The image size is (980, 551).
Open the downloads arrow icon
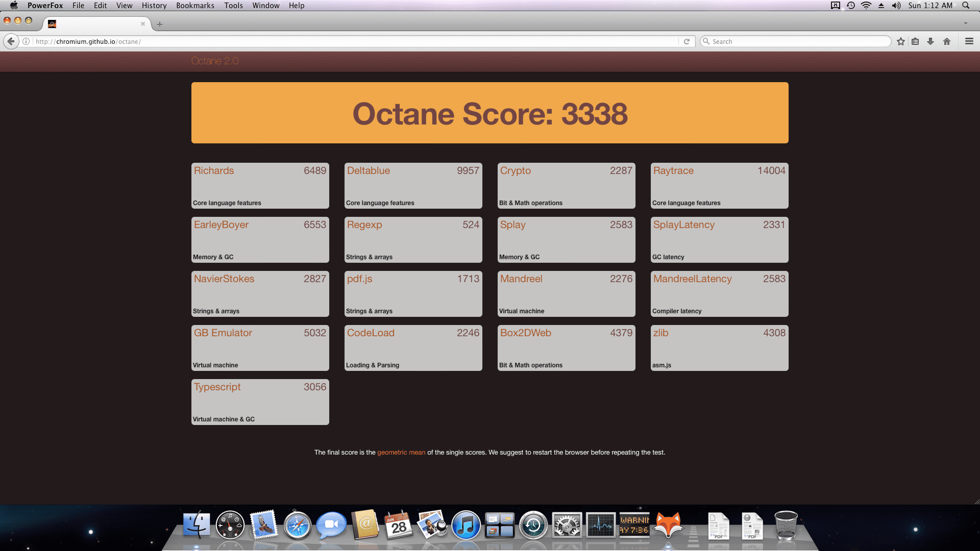[930, 41]
